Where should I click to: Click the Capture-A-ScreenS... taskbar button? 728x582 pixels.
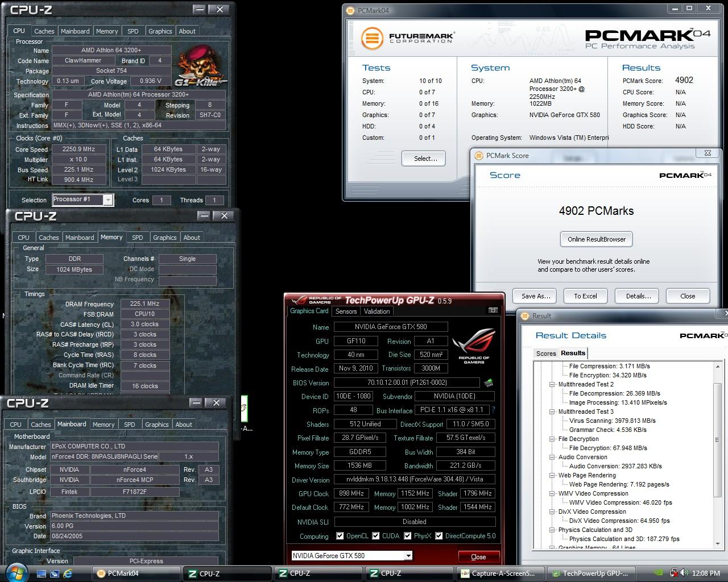[x=500, y=573]
